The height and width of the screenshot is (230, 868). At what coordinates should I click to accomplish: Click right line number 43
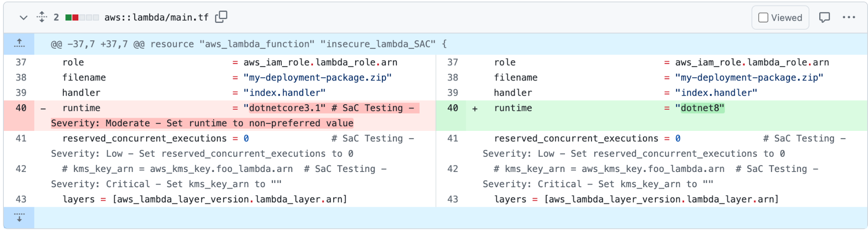tap(452, 199)
